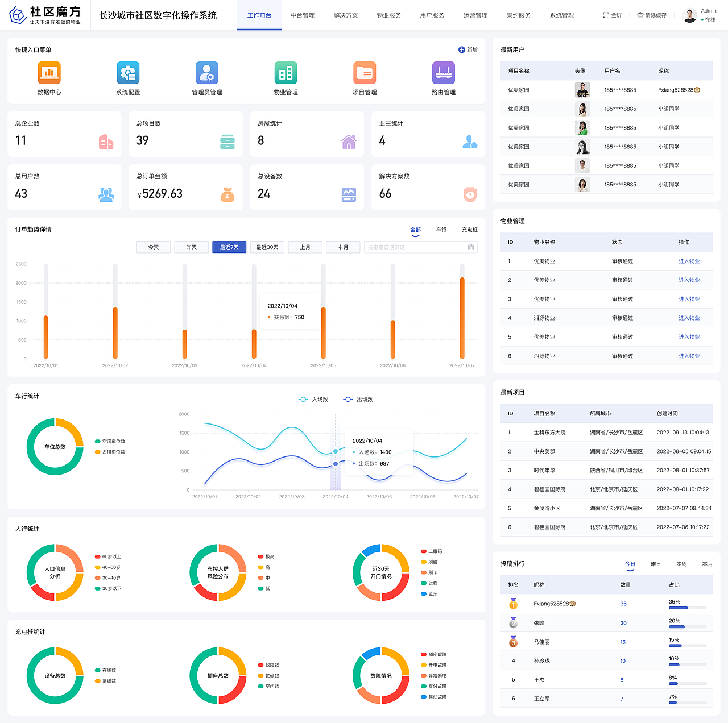Click the 2022/10/07 order bar
728x723 pixels.
[x=462, y=318]
